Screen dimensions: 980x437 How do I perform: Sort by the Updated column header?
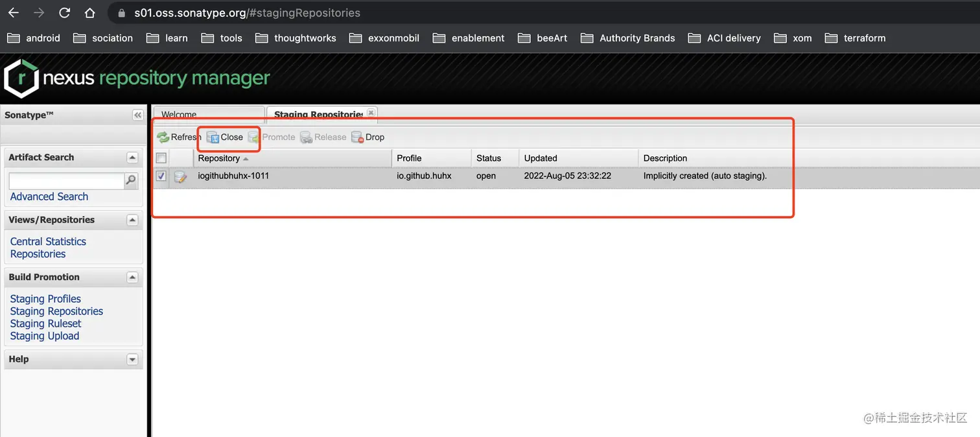click(578, 158)
